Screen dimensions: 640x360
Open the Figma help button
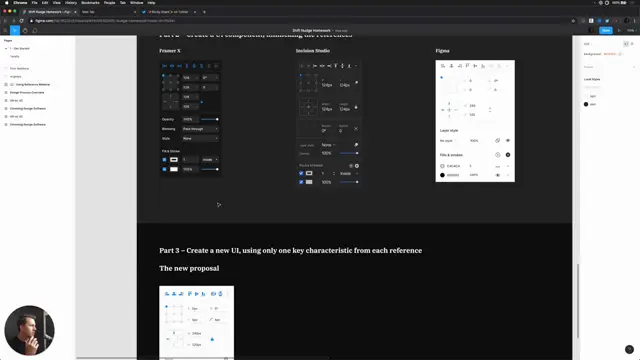pyautogui.click(x=629, y=349)
